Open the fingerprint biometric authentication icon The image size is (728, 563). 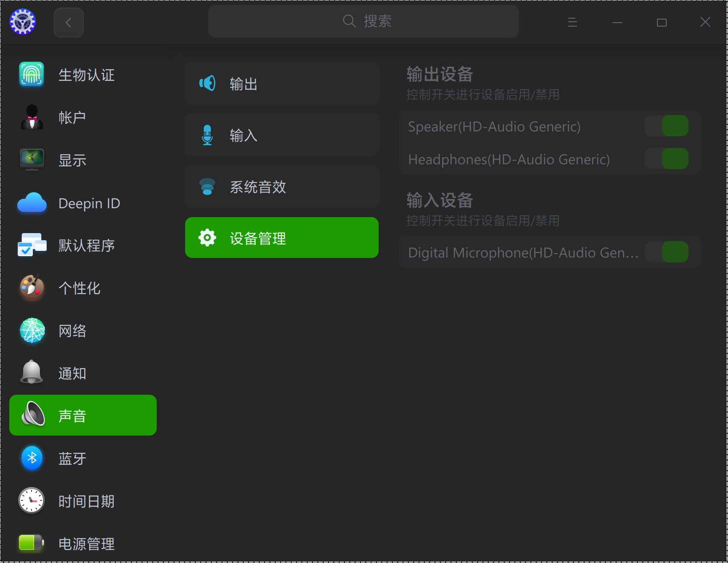(32, 74)
